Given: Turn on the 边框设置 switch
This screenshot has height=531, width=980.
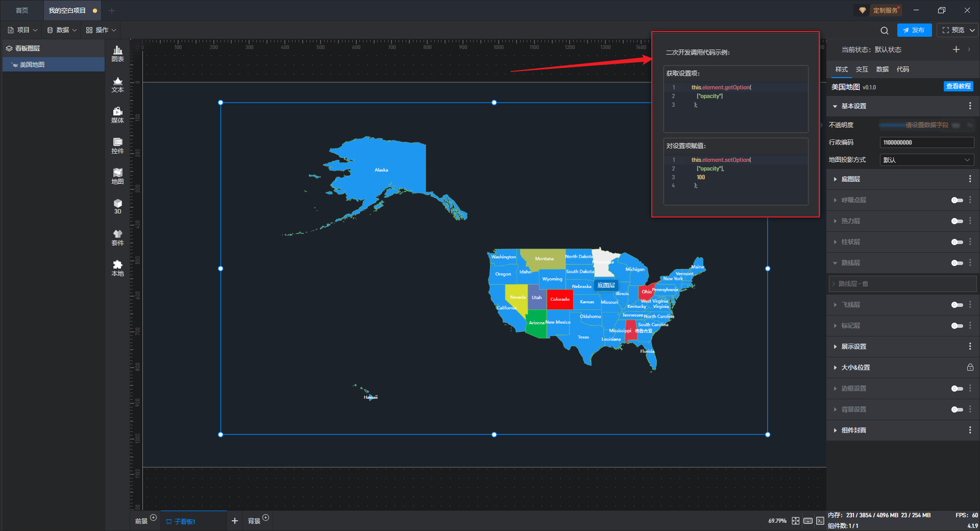Looking at the screenshot, I should click(957, 389).
